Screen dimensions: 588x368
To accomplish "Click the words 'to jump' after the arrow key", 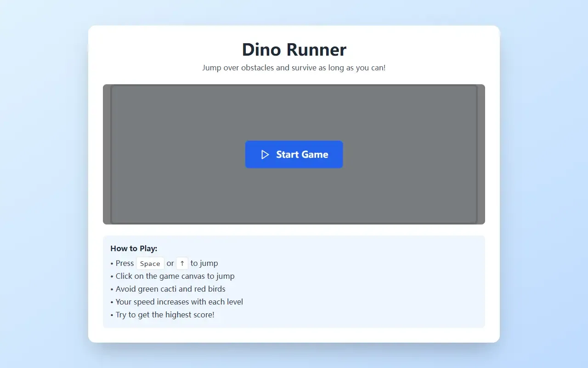I will pyautogui.click(x=204, y=264).
